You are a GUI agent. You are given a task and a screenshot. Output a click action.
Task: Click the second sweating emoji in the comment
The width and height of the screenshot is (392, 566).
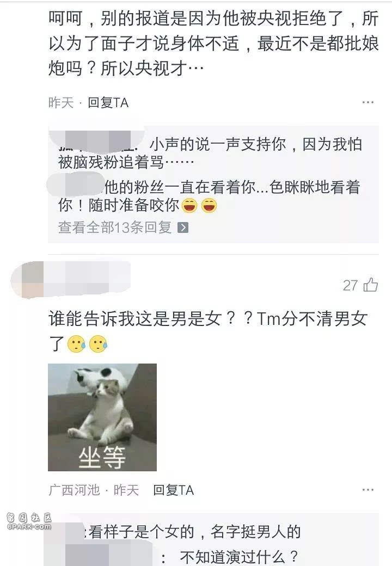tap(98, 344)
